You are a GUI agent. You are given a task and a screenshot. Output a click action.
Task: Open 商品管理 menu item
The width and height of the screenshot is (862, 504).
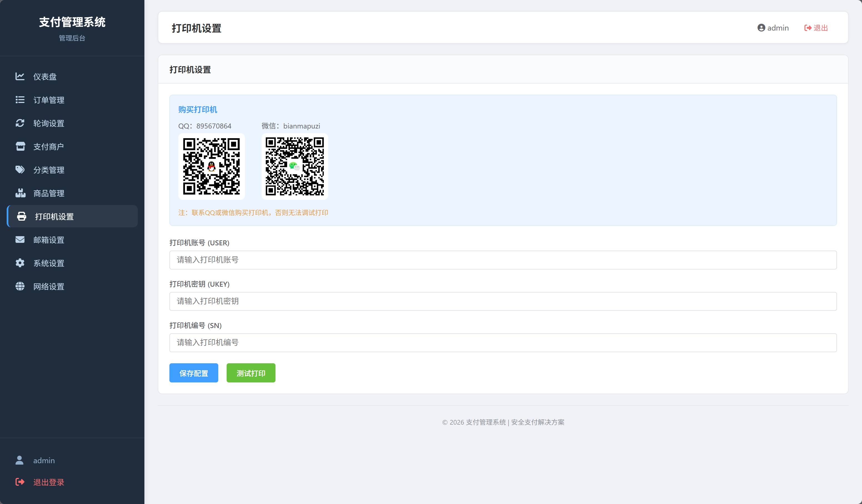[x=72, y=193]
